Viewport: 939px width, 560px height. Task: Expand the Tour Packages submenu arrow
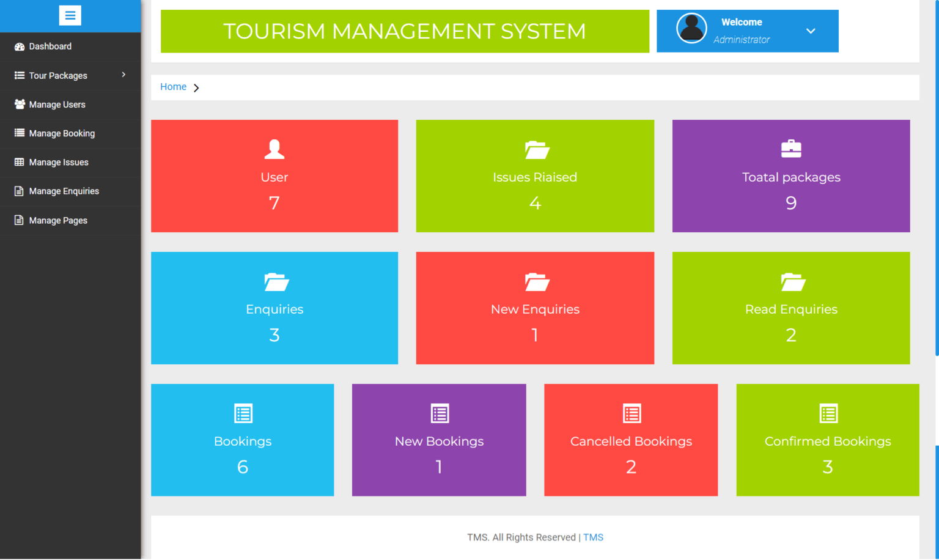coord(123,75)
